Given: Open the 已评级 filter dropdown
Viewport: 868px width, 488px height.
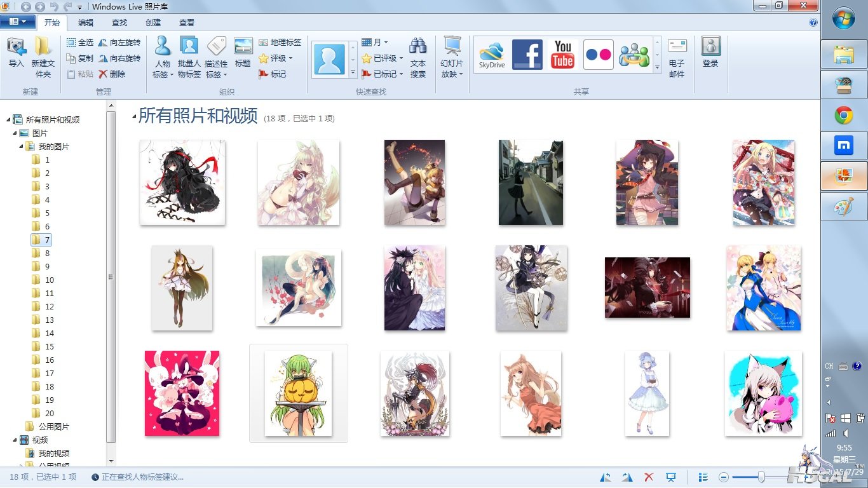Looking at the screenshot, I should 383,58.
